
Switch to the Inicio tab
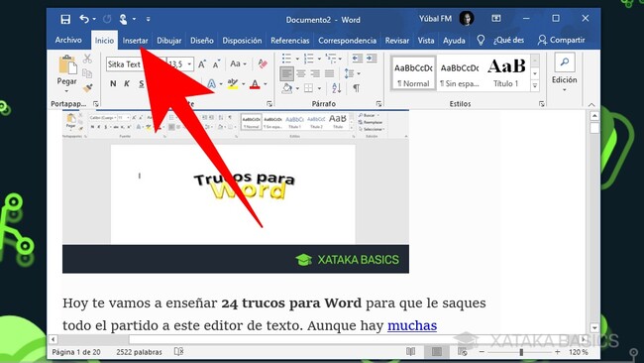pyautogui.click(x=104, y=41)
